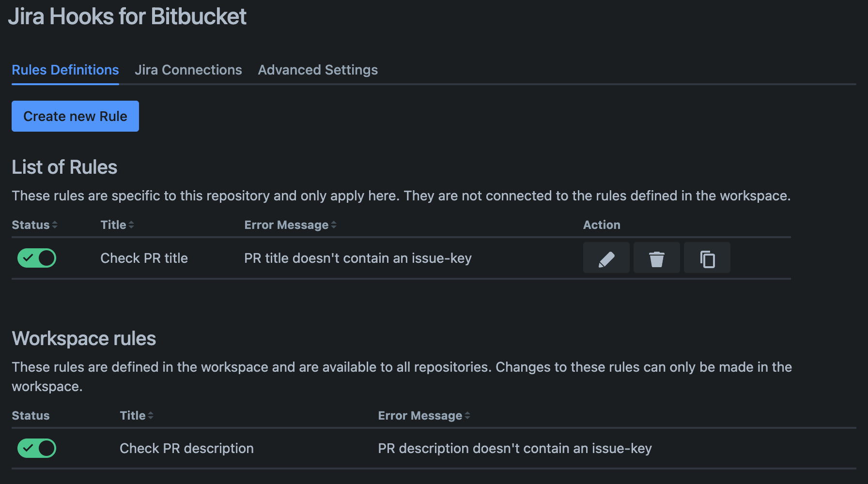
Task: Click the Create new Rule button
Action: tap(75, 116)
